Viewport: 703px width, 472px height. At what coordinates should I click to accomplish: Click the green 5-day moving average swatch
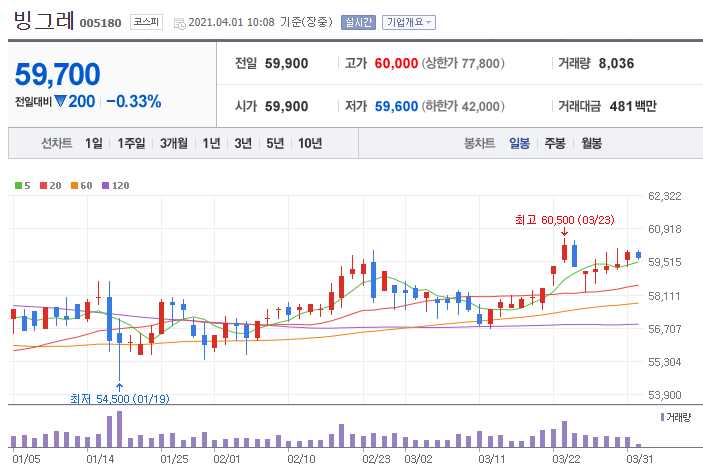click(18, 186)
